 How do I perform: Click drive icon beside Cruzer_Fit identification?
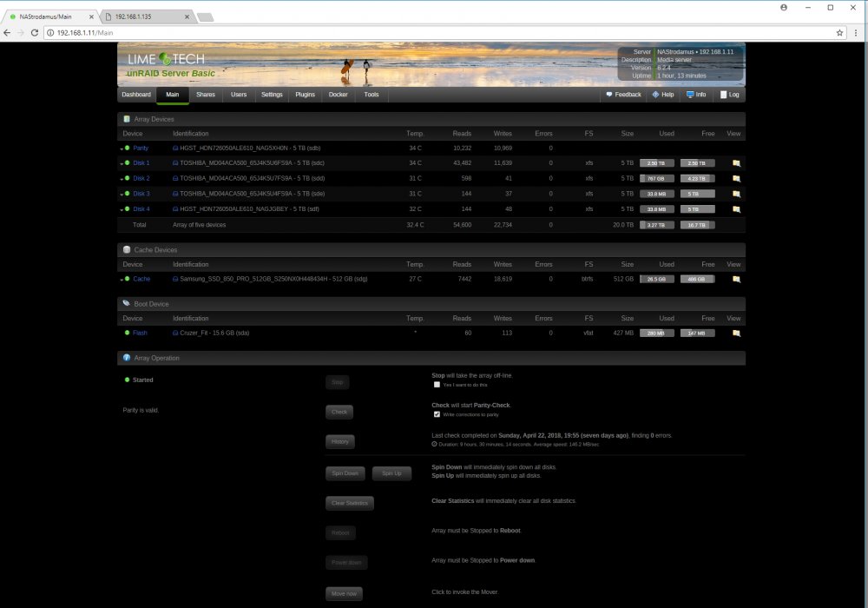[175, 334]
